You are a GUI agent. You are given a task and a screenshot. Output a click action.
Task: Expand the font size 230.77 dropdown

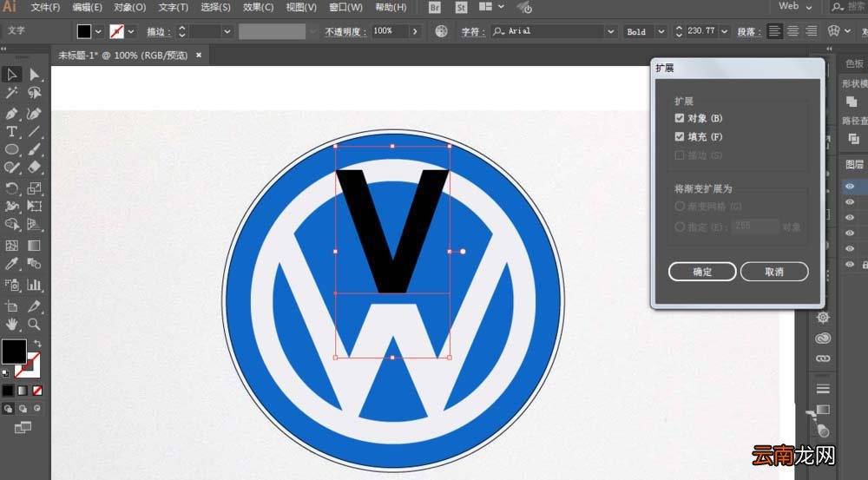tap(724, 31)
